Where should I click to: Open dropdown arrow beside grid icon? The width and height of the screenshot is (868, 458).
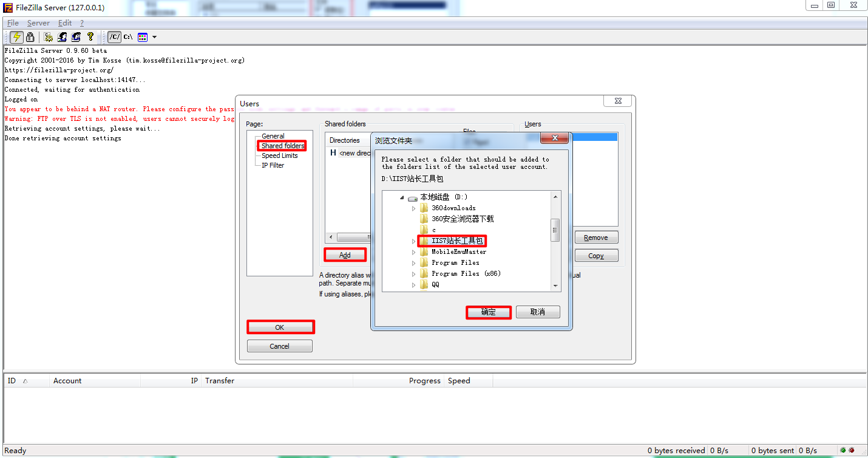(154, 37)
